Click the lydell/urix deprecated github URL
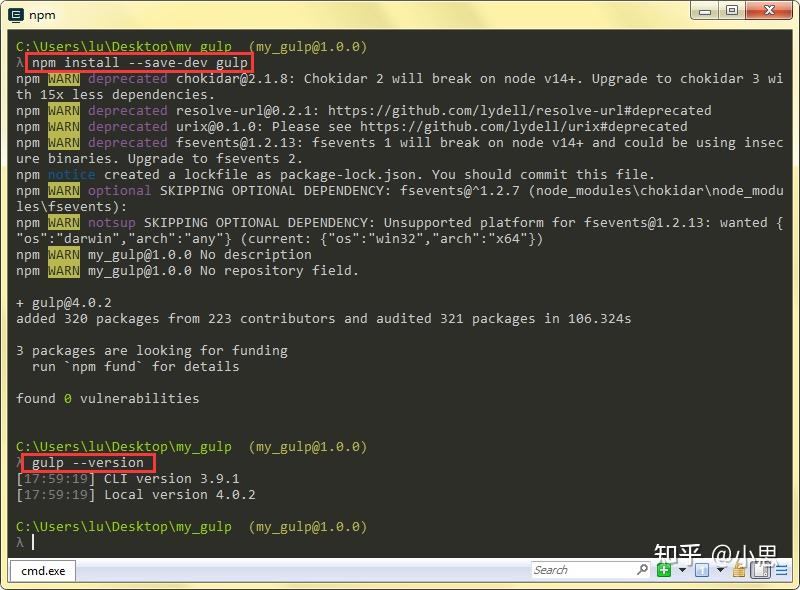800x590 pixels. pyautogui.click(x=523, y=126)
